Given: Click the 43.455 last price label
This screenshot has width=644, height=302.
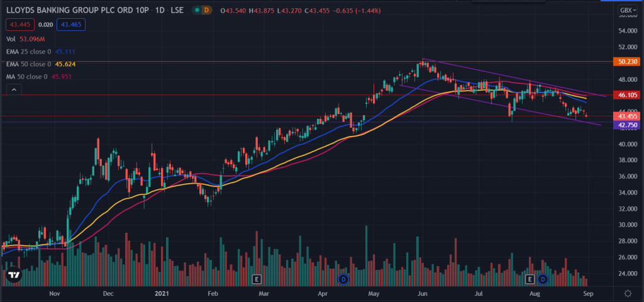Looking at the screenshot, I should [x=627, y=116].
